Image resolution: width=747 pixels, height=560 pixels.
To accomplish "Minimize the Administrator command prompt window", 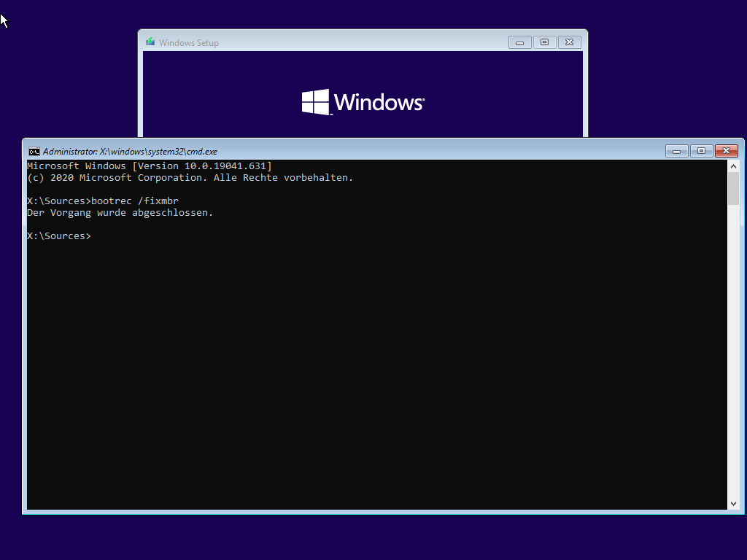I will tap(676, 151).
